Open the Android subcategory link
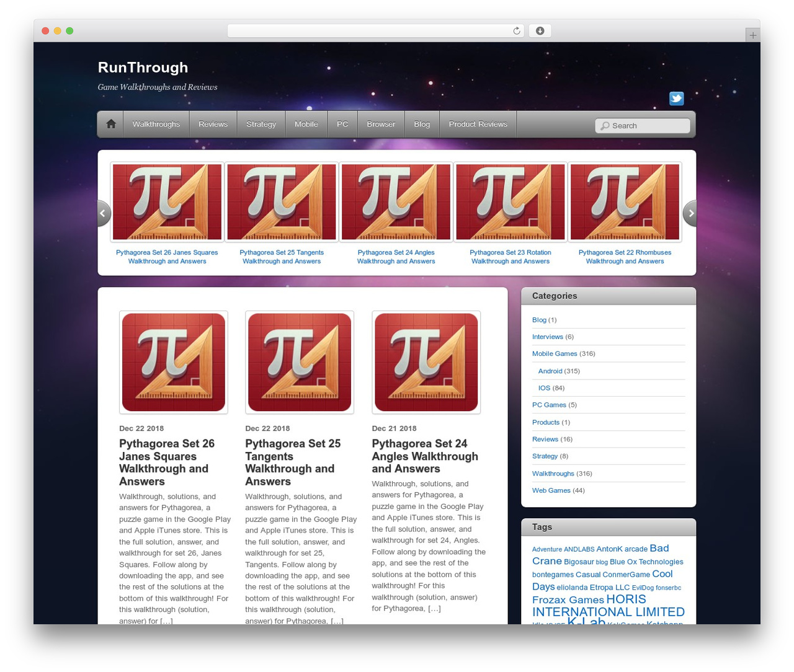The height and width of the screenshot is (672, 794). (550, 371)
